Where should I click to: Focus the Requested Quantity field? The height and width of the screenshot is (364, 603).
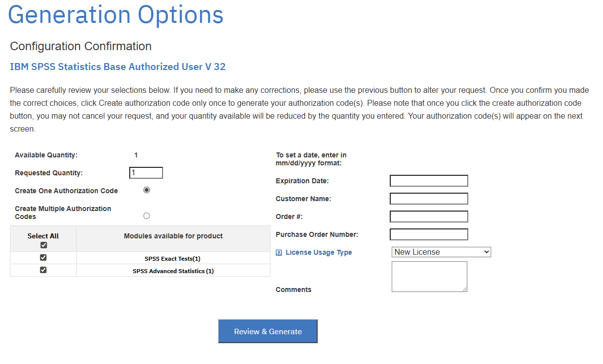pos(146,173)
